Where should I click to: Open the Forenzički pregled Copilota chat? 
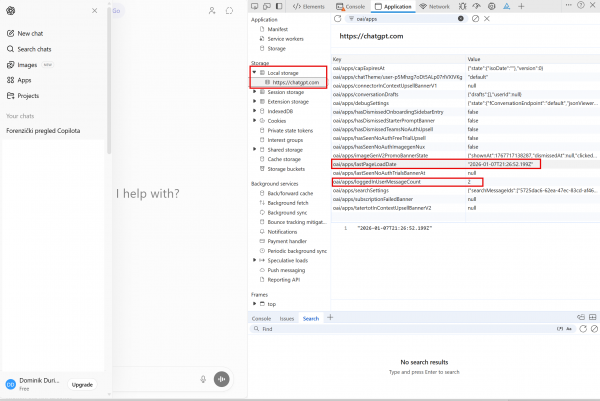pyautogui.click(x=45, y=130)
